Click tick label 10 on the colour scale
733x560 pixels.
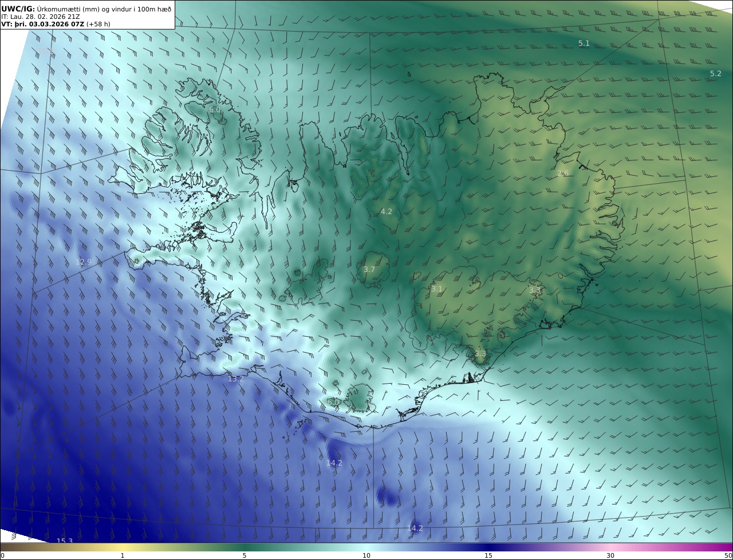click(x=366, y=555)
